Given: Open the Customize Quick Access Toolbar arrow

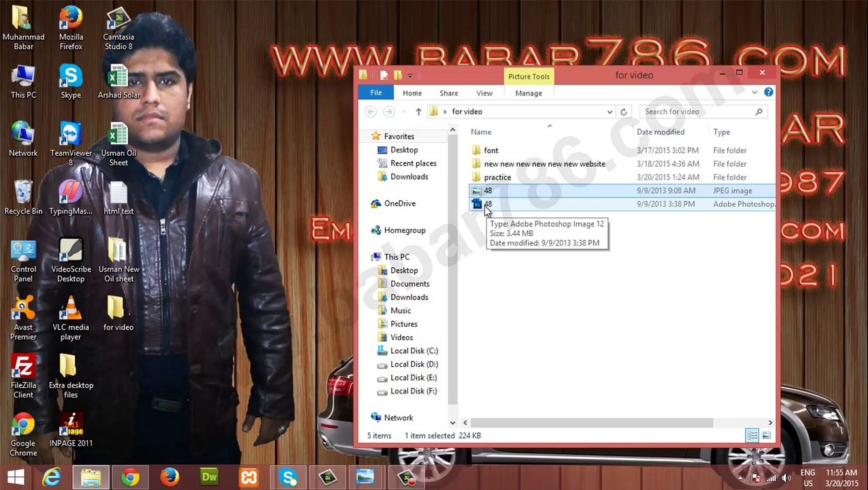Looking at the screenshot, I should [410, 76].
